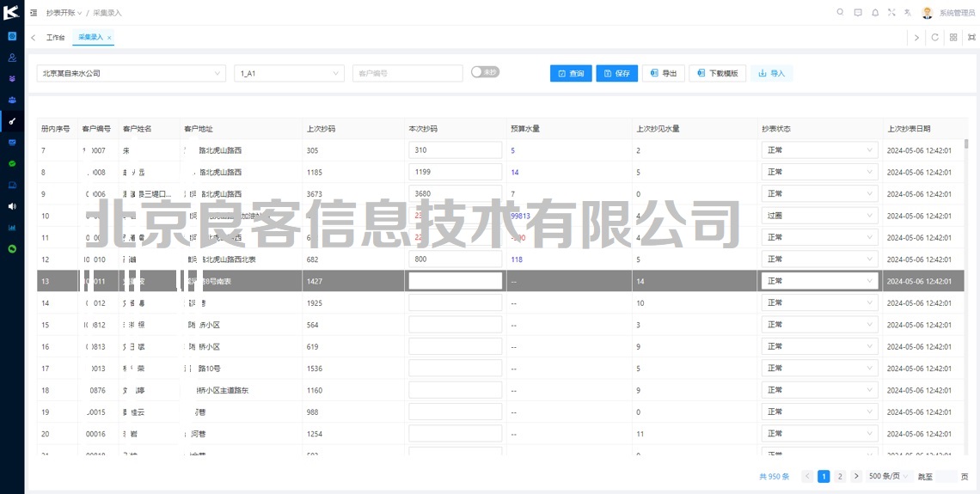
Task: Focus the 本次抄码 input showing 1199
Action: tap(455, 172)
